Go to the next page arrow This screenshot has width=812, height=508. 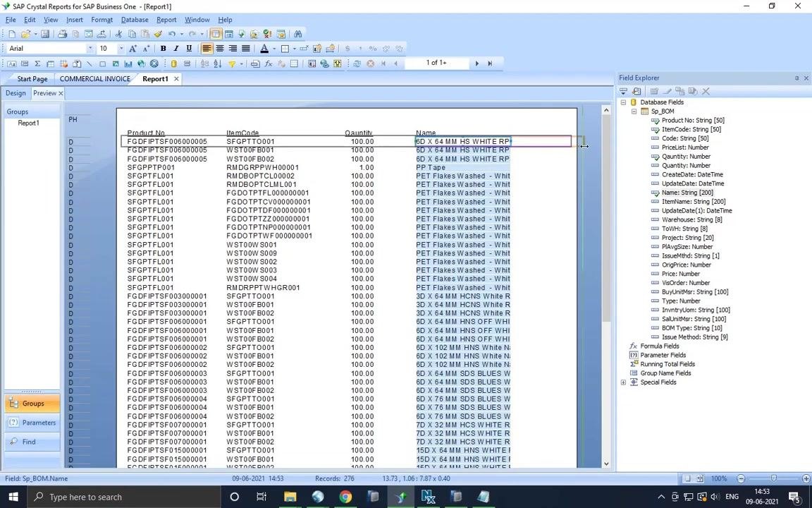[477, 64]
